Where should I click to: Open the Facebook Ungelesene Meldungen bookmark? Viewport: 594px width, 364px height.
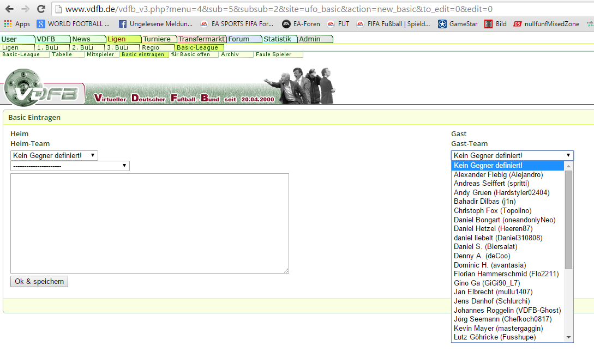[155, 24]
